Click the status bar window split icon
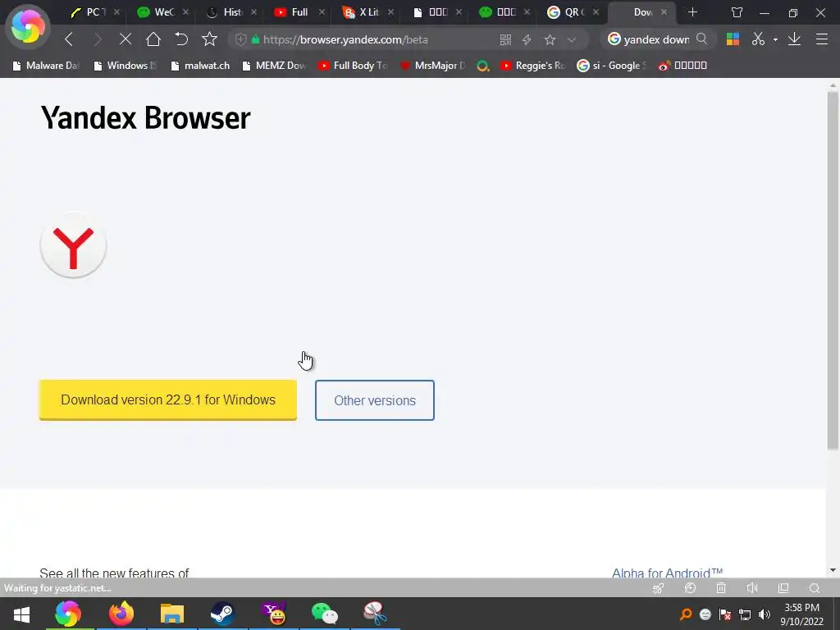 coord(783,588)
